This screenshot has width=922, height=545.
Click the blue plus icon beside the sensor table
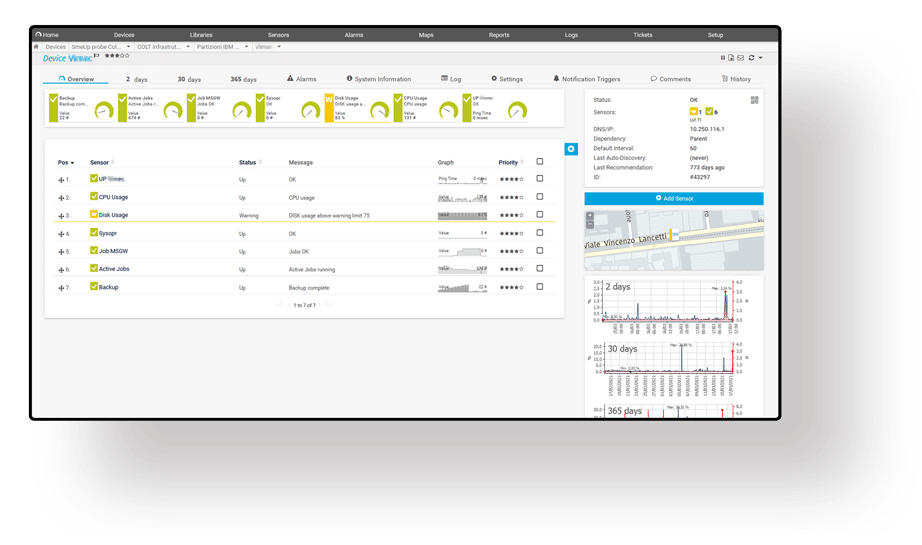tap(571, 149)
